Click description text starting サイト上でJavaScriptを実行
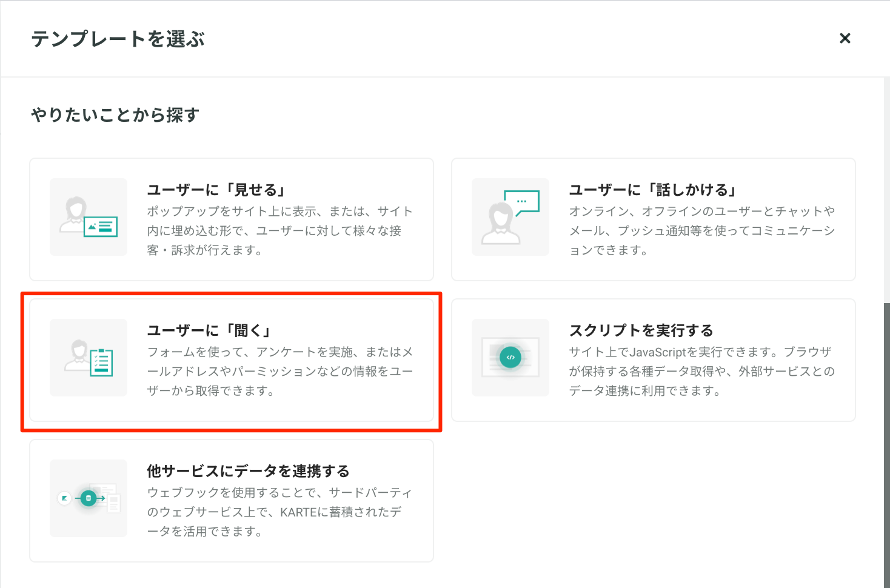890x588 pixels. tap(702, 371)
